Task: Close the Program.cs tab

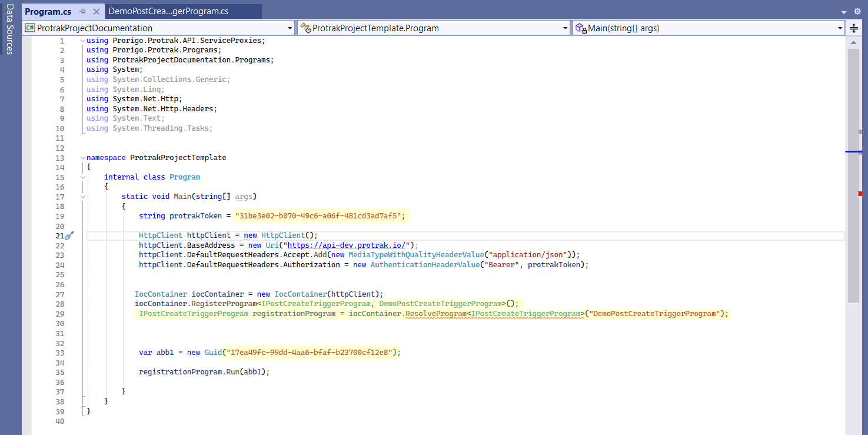Action: click(x=97, y=12)
